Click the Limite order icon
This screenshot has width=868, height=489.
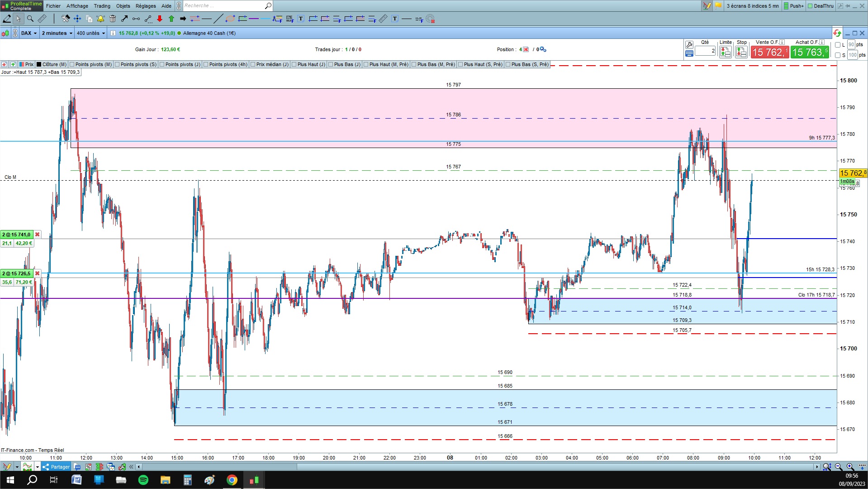pos(726,52)
